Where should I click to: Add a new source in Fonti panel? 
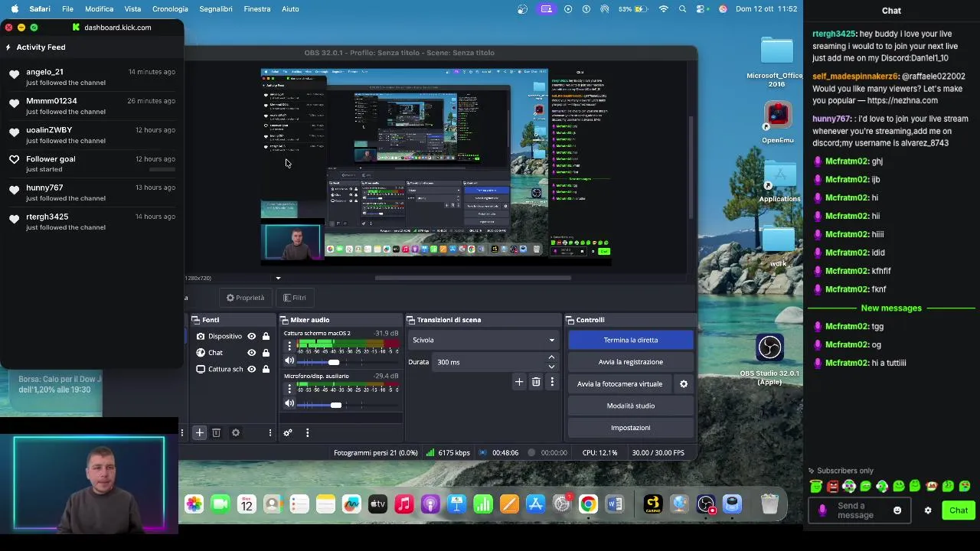point(199,433)
